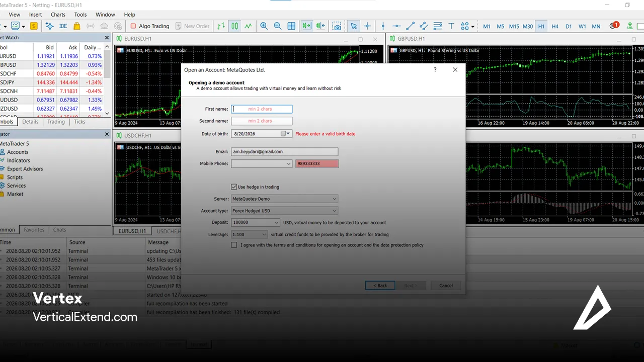
Task: Switch chart to bar chart mode
Action: pos(221,26)
